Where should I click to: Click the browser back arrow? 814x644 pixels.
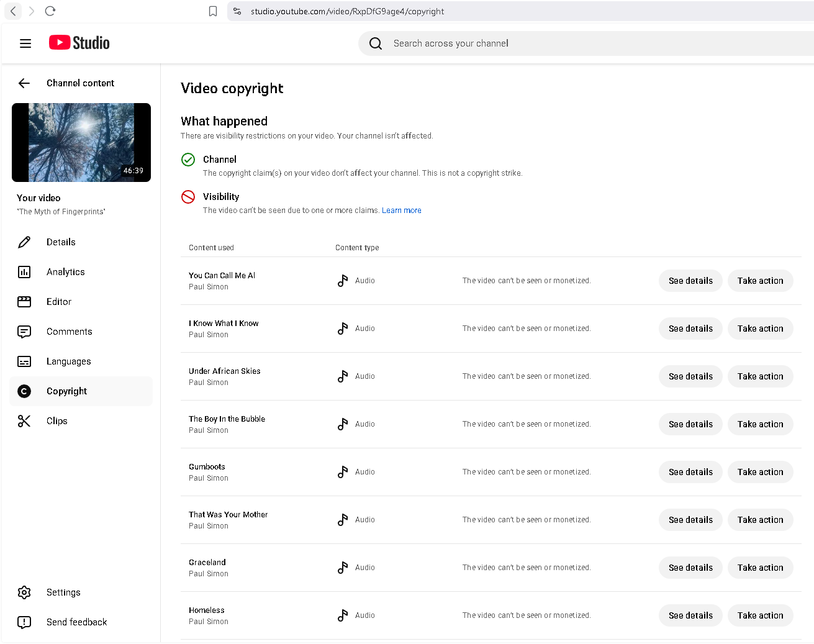(x=13, y=11)
